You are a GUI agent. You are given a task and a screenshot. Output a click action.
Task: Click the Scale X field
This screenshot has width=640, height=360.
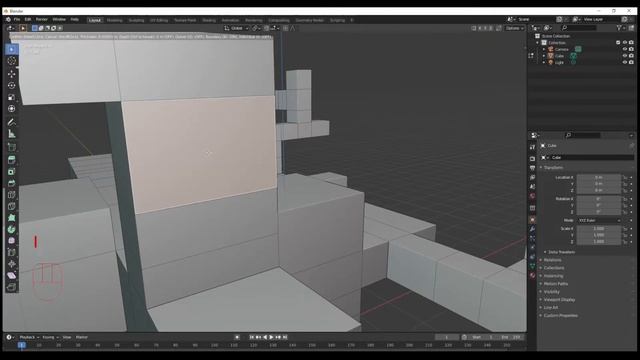click(599, 229)
